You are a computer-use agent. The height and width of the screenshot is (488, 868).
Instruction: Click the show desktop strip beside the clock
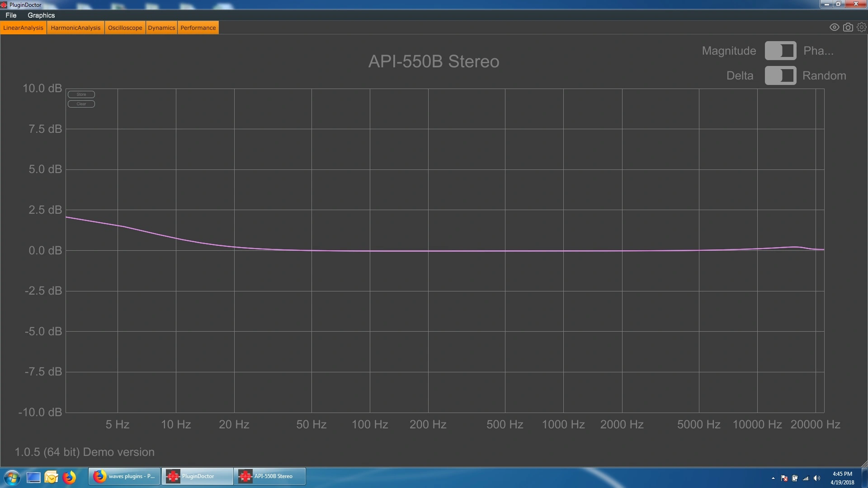[864, 478]
